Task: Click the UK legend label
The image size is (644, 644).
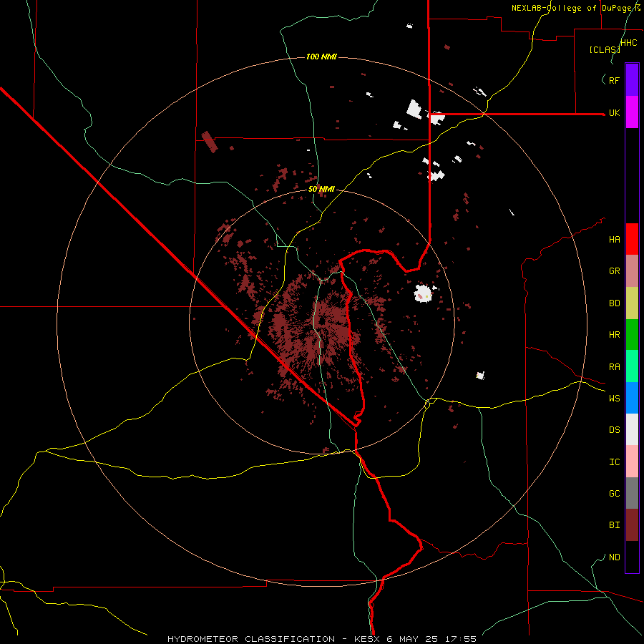Action: tap(614, 112)
